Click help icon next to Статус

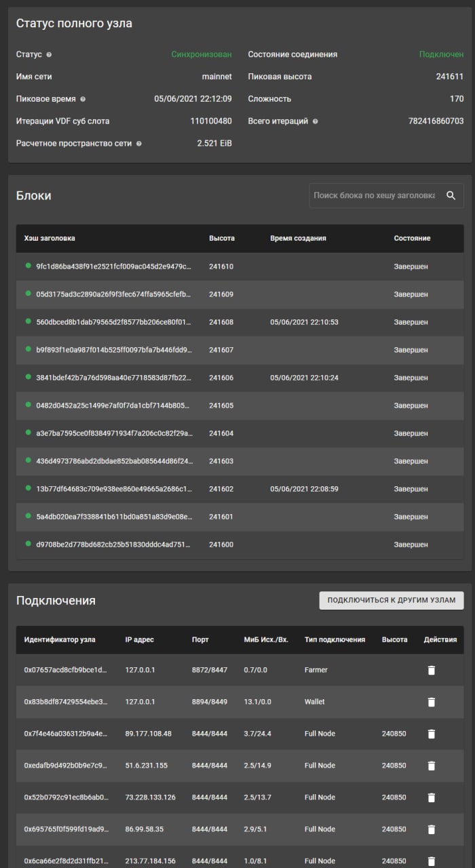(49, 54)
